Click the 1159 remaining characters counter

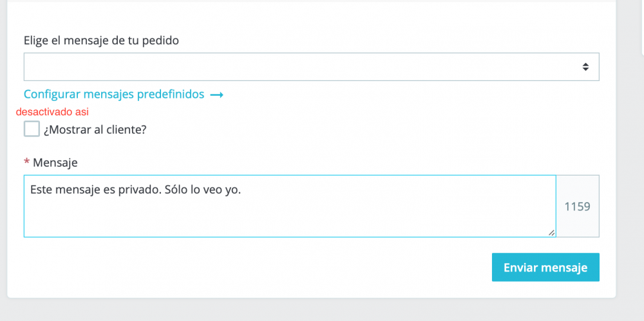[x=578, y=206]
